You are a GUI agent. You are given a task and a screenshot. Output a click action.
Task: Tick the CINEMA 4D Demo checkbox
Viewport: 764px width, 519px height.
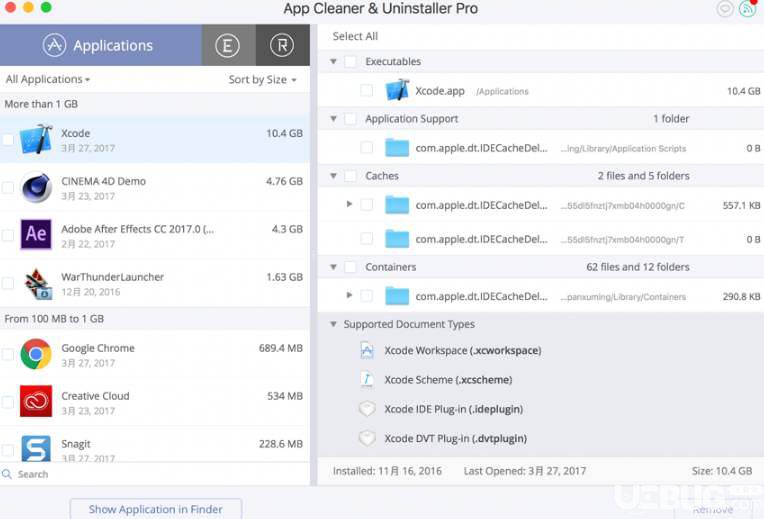(8, 187)
